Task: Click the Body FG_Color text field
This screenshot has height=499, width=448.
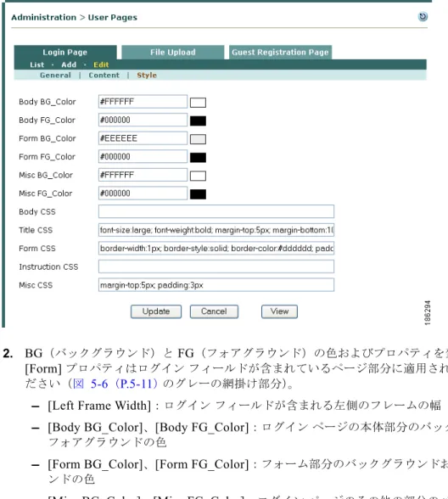Action: [143, 121]
